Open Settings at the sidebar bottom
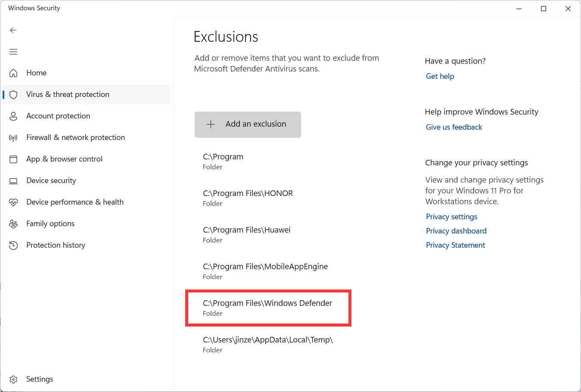This screenshot has height=392, width=581. (x=39, y=379)
